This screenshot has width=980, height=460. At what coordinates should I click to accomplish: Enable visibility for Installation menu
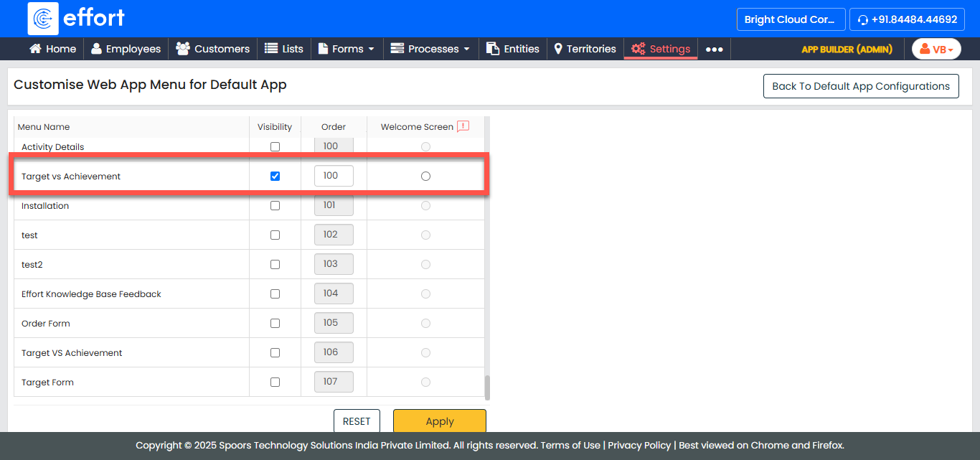click(x=275, y=206)
